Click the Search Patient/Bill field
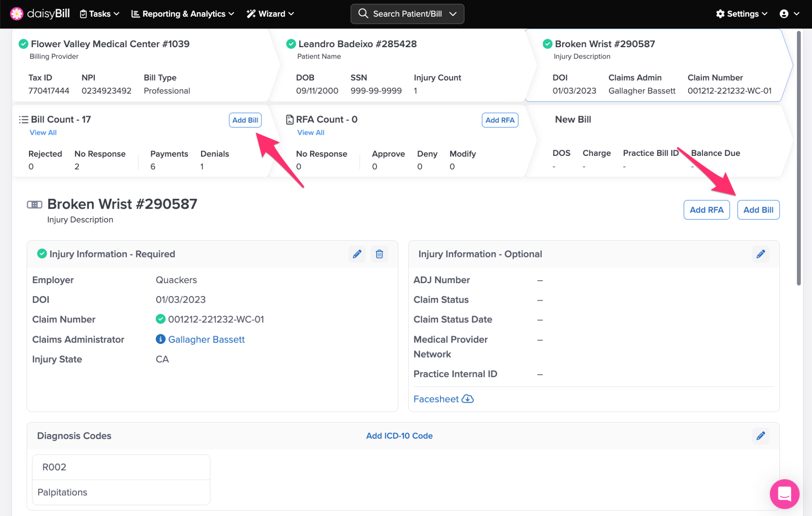Viewport: 812px width, 516px height. (407, 14)
